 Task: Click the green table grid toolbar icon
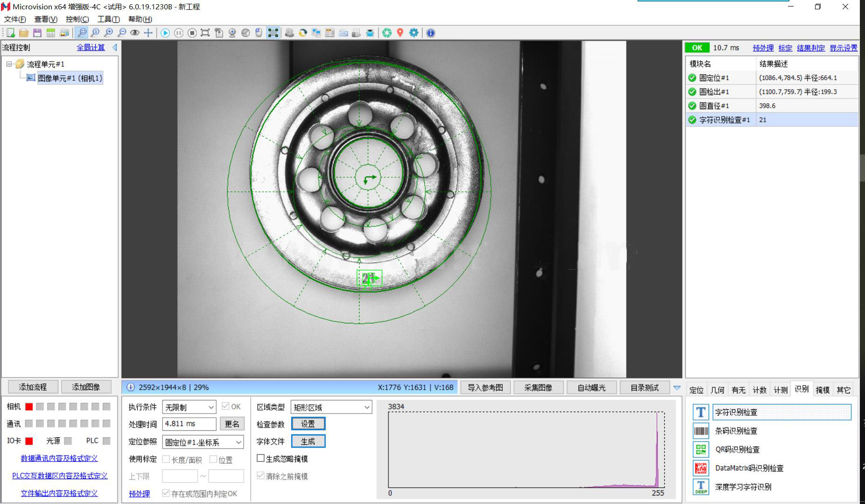pos(51,33)
